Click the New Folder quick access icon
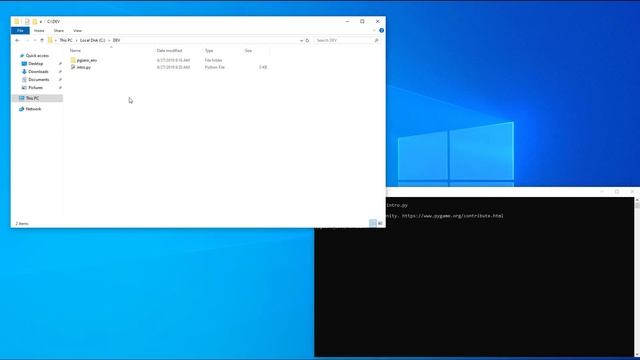Image resolution: width=640 pixels, height=360 pixels. (x=35, y=22)
